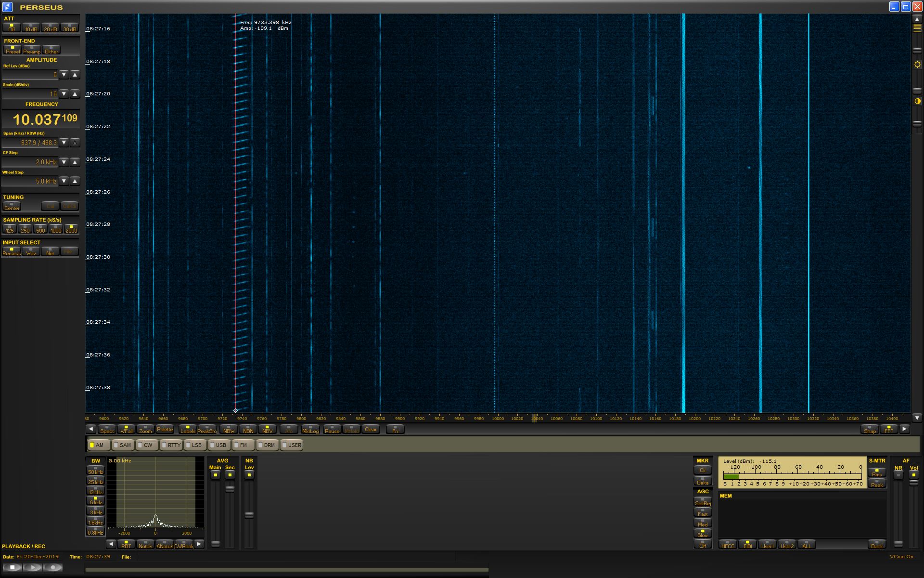Click the waterfall scroll down arrow
924x578 pixels.
(x=917, y=418)
